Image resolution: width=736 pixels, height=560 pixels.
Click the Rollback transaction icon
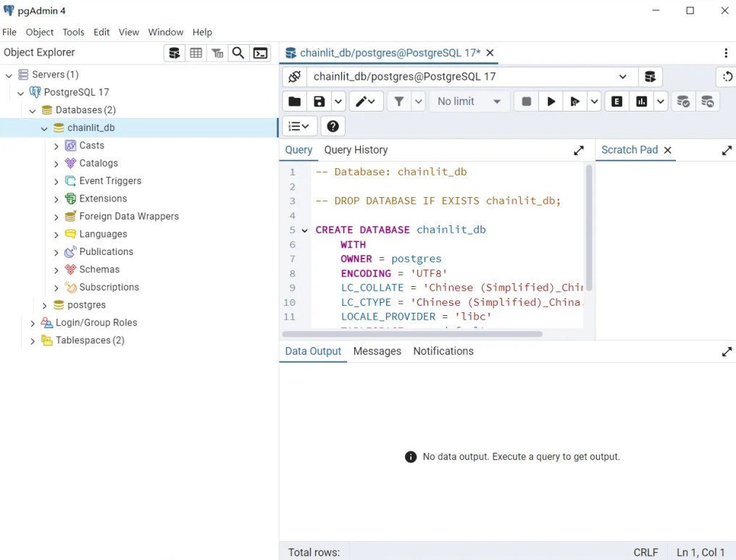707,101
